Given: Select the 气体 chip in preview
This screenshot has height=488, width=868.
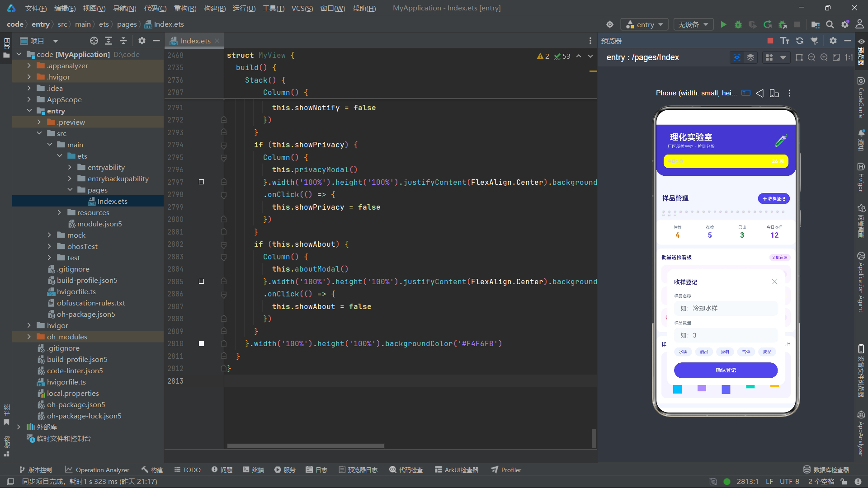Looking at the screenshot, I should click(746, 352).
